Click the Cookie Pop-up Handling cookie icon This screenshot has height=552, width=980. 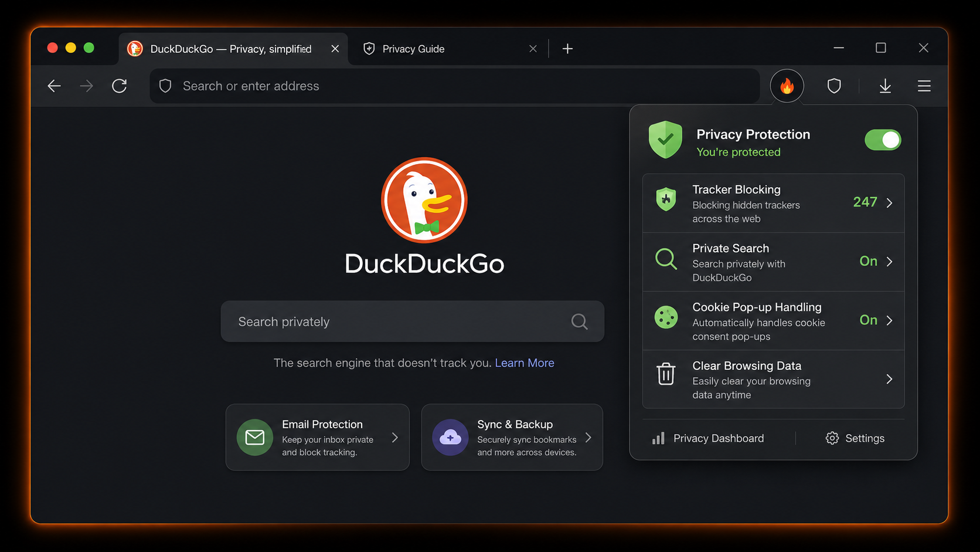click(x=666, y=317)
